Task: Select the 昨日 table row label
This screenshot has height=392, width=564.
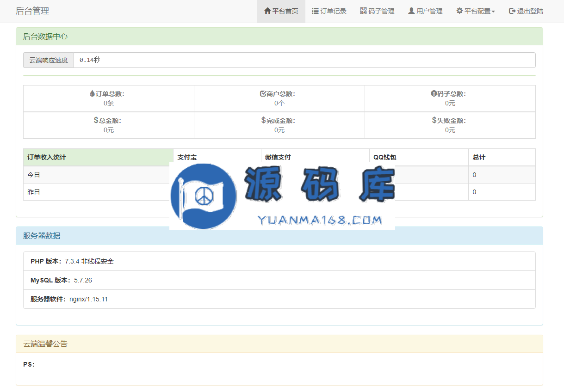Action: tap(34, 192)
